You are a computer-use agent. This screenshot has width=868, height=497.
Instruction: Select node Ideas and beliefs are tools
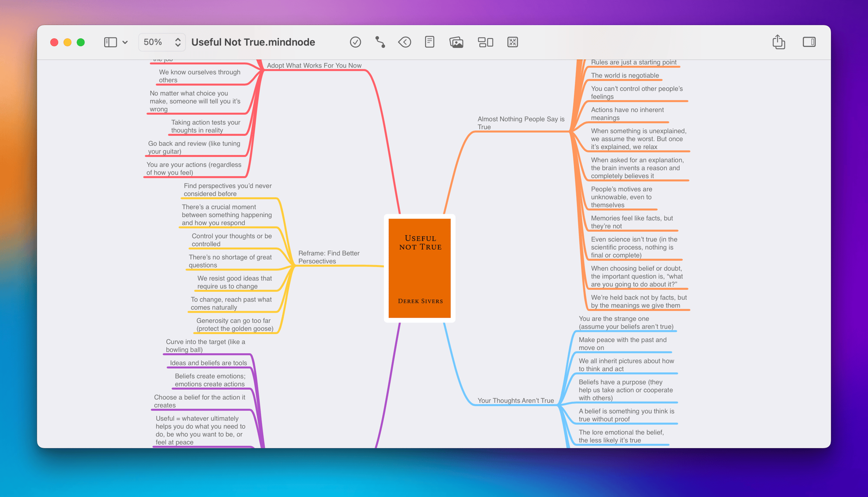pyautogui.click(x=208, y=363)
